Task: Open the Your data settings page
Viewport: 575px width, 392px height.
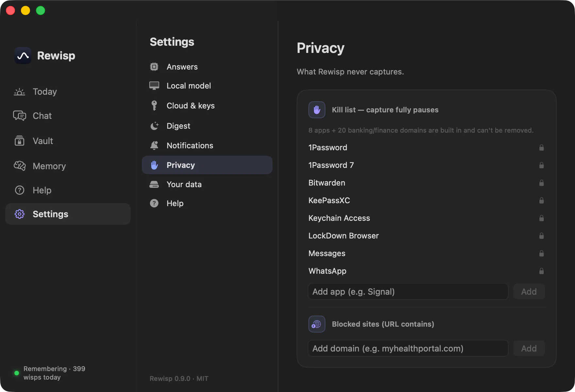Action: tap(207, 184)
